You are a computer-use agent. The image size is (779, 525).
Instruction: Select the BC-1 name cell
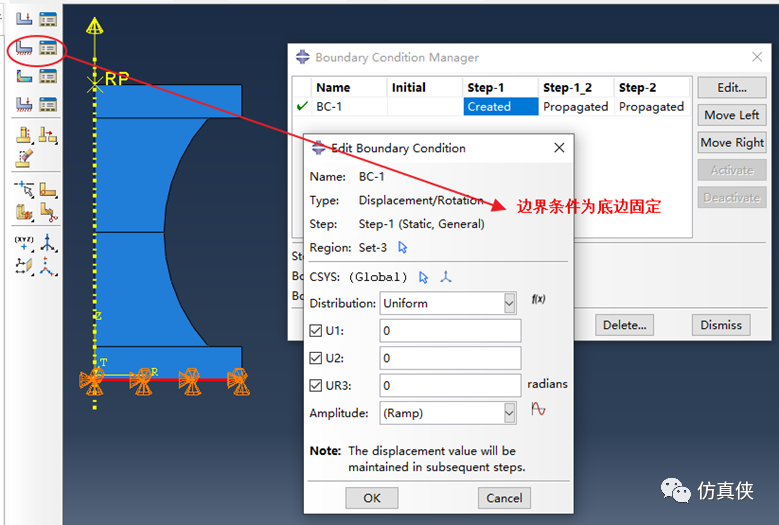click(x=349, y=107)
